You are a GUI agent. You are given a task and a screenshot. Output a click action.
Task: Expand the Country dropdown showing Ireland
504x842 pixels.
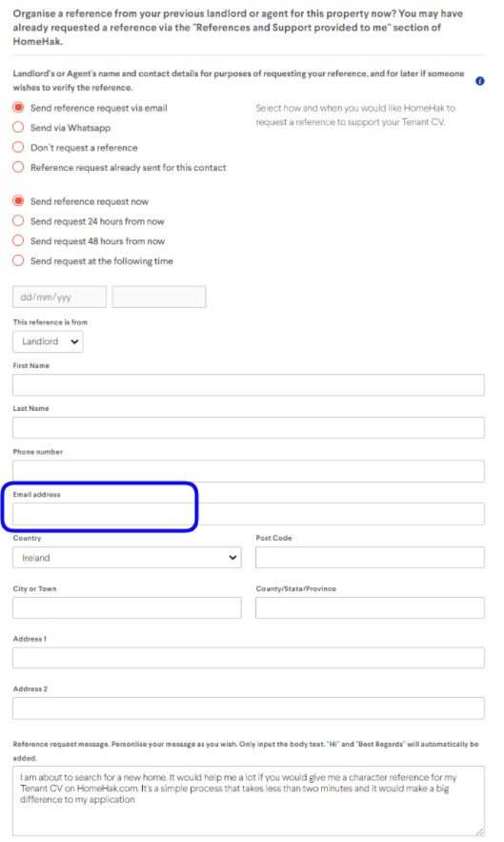(x=128, y=558)
